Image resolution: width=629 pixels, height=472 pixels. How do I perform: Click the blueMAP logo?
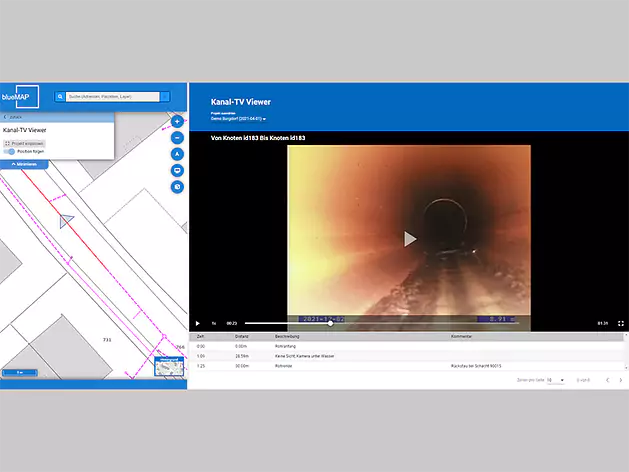click(17, 99)
